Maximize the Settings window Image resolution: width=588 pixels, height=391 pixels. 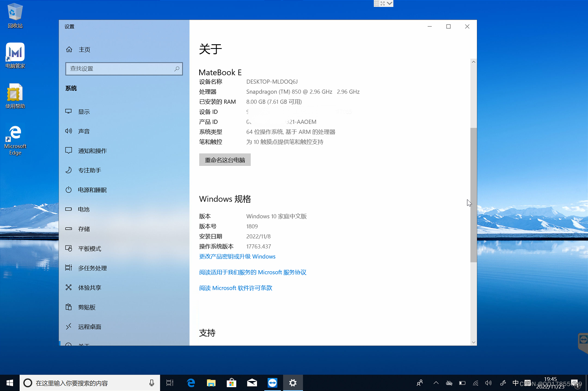[x=449, y=27]
